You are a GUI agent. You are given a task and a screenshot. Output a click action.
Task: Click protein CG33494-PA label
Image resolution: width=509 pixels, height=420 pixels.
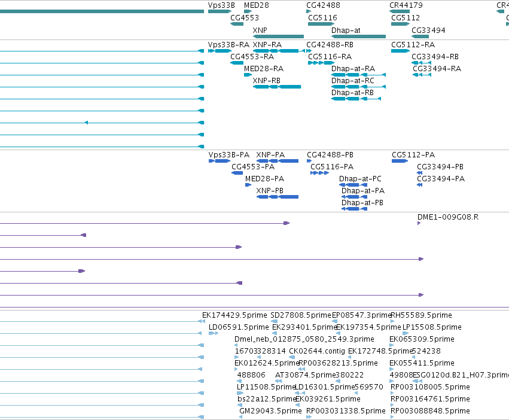(441, 179)
